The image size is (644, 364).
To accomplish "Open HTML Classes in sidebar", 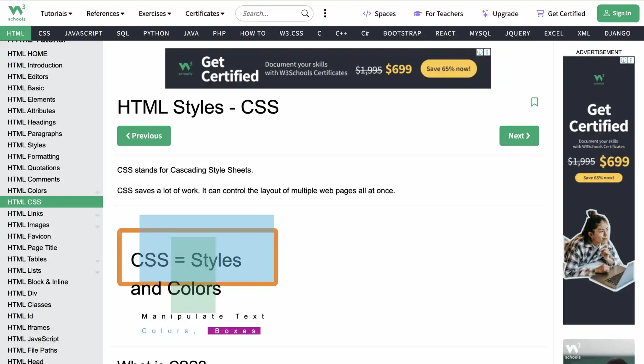I will coord(51,305).
